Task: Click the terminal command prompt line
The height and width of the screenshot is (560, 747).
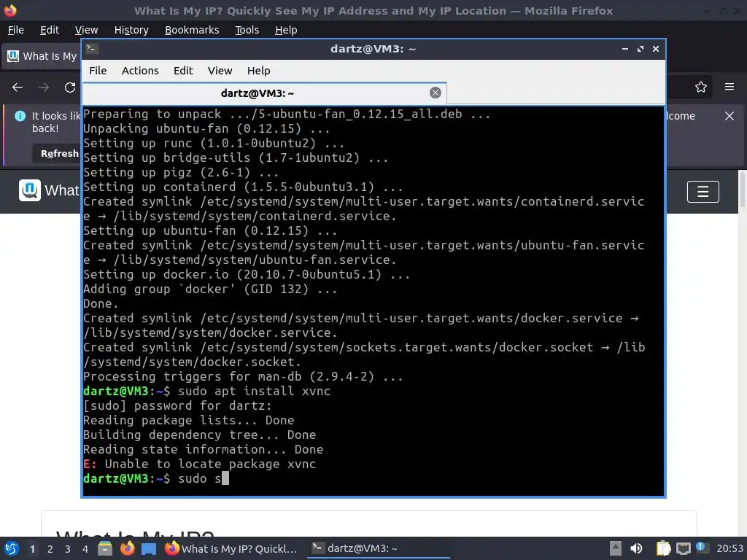Action: 156,478
